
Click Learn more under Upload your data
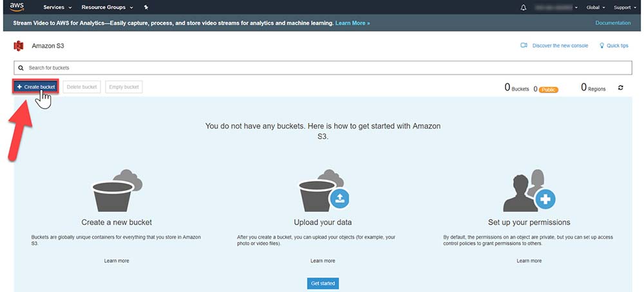click(323, 260)
